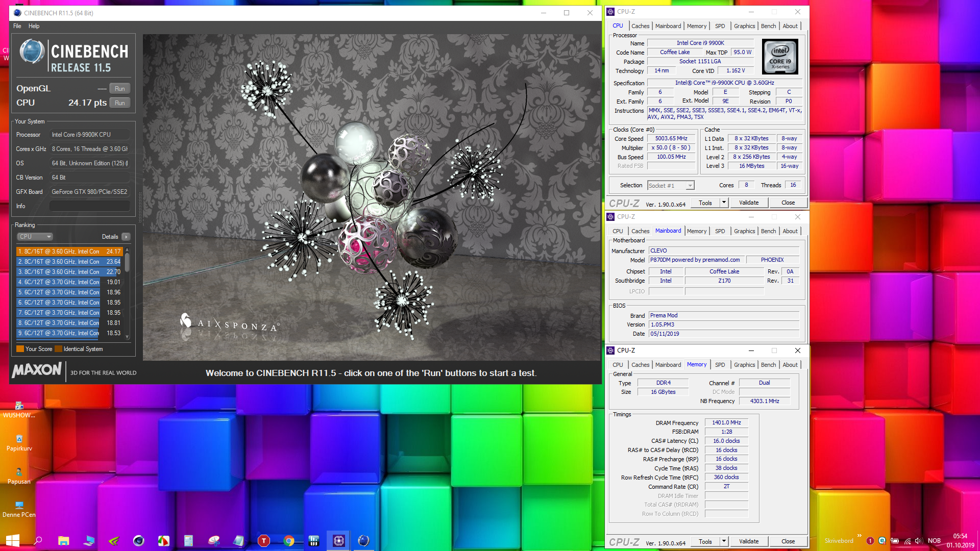
Task: Click the NOB input language indicator
Action: tap(934, 541)
